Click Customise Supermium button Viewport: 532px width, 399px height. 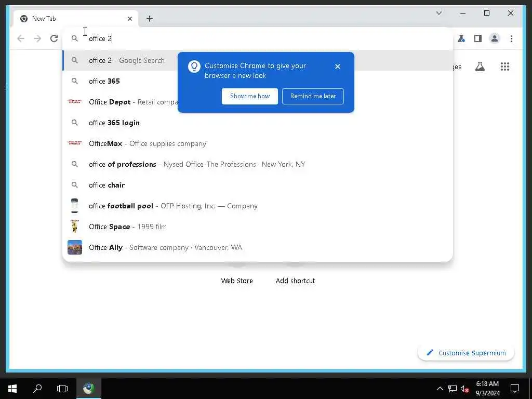tap(466, 353)
